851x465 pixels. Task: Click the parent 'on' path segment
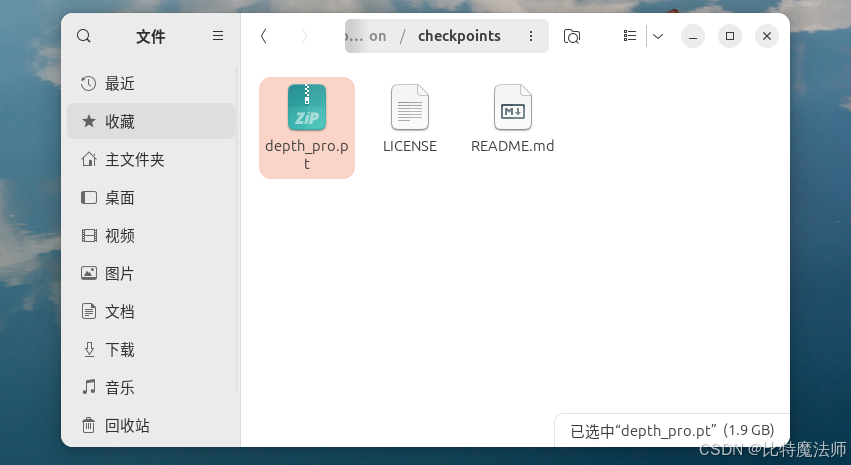378,36
